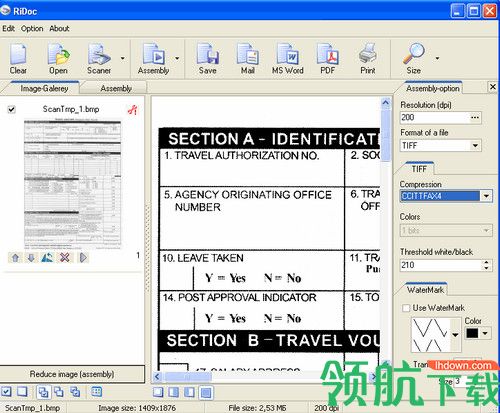Click ScanTmp_1.bmp in the status bar
Viewport: 500px width, 413px height.
[32, 408]
